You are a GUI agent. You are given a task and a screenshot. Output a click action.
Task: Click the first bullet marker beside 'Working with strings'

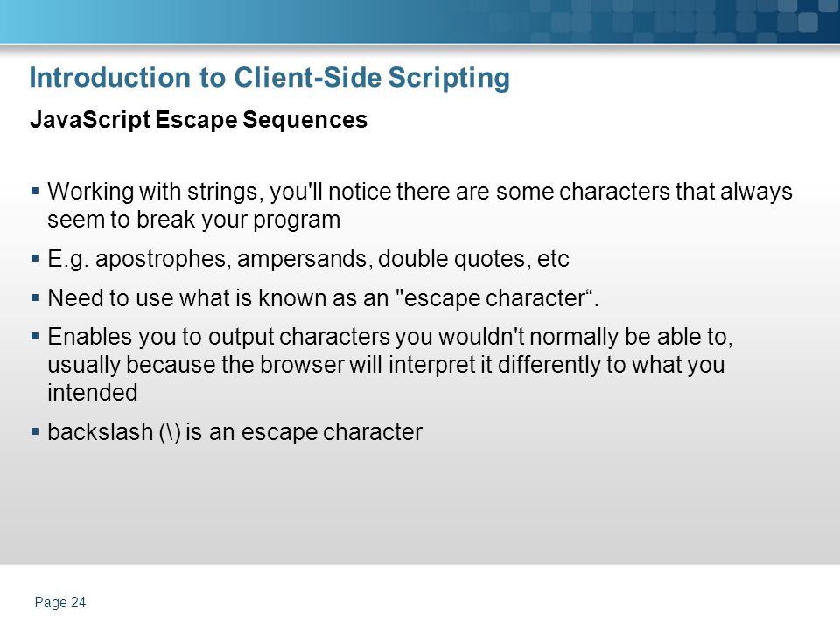35,190
